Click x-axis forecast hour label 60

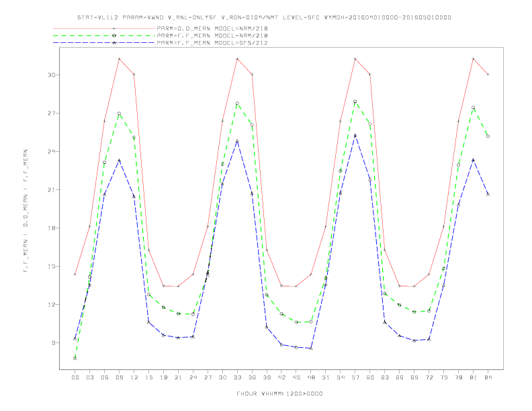pos(370,377)
